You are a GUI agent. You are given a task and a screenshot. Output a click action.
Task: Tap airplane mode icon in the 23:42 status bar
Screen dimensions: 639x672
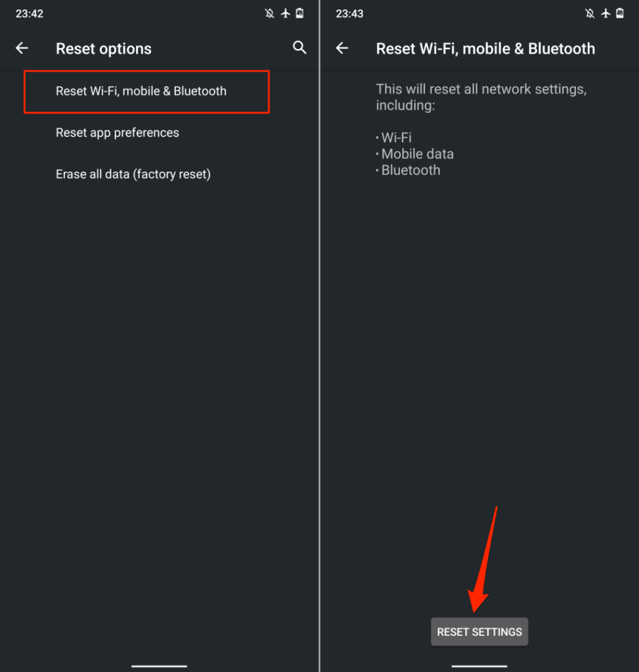(x=285, y=13)
